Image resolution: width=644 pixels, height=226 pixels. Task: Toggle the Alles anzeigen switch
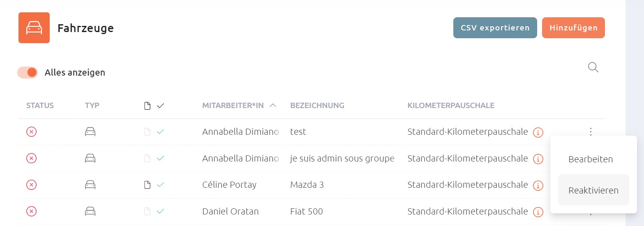coord(28,73)
